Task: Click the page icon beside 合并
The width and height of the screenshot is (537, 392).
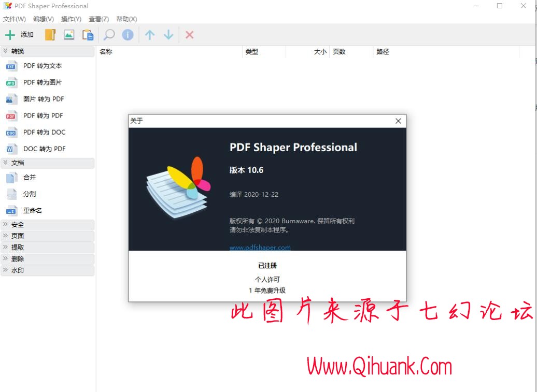Action: coord(11,178)
